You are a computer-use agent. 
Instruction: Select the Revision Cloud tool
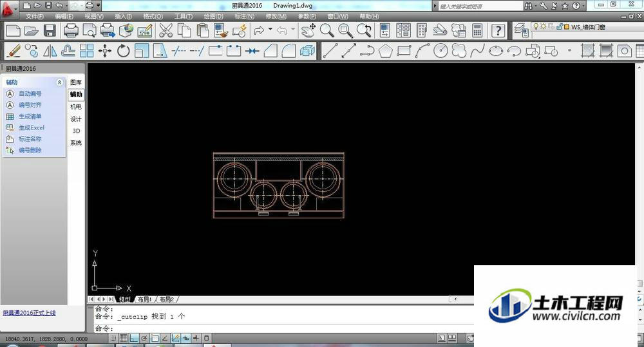click(x=459, y=51)
